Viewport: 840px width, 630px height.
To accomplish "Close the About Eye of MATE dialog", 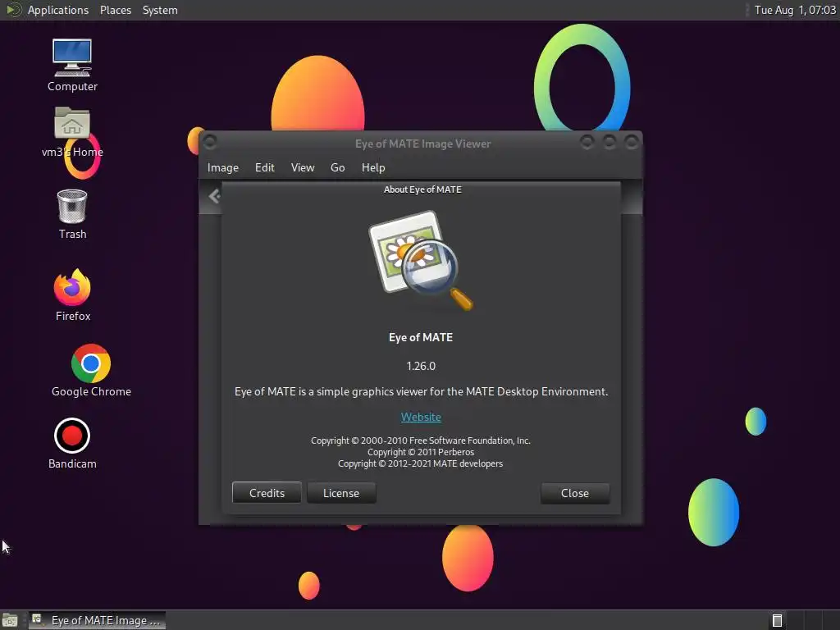I will click(x=575, y=493).
